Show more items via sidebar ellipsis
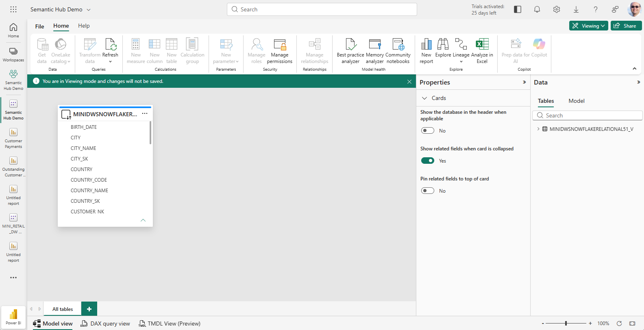 [13, 278]
